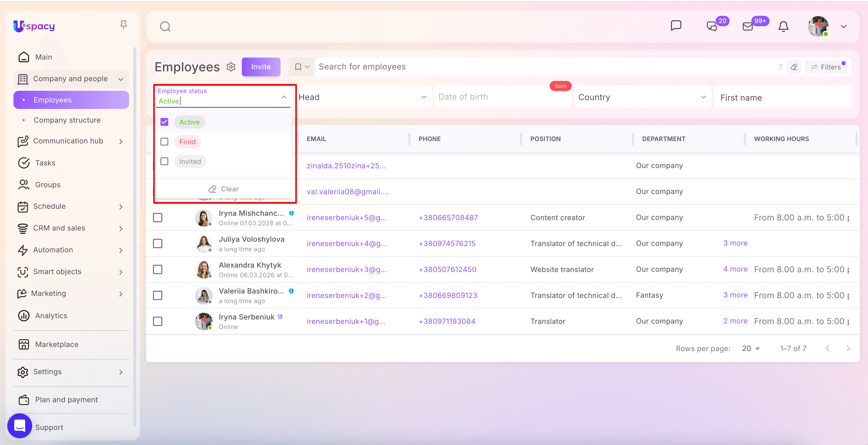Open the Head filter dropdown
The height and width of the screenshot is (445, 868).
coord(363,97)
